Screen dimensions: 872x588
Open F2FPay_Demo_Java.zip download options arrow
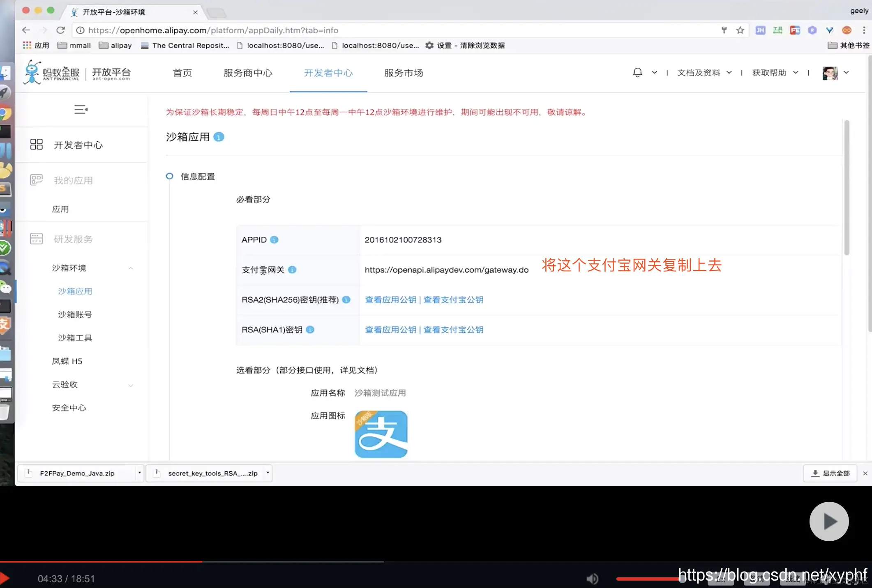click(139, 473)
